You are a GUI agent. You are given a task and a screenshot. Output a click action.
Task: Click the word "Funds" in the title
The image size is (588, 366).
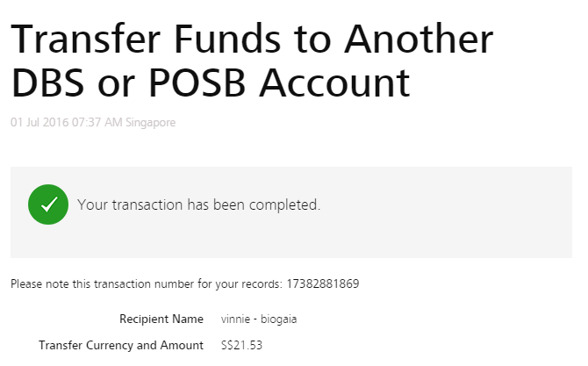click(x=227, y=39)
